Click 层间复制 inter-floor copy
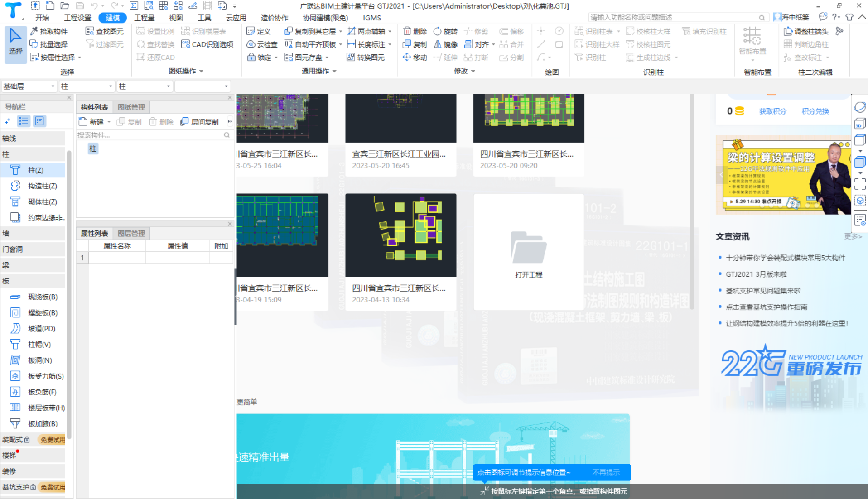 [200, 122]
